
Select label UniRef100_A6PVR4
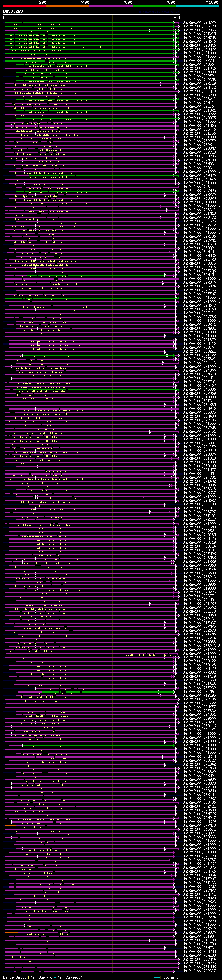[x=199, y=917]
